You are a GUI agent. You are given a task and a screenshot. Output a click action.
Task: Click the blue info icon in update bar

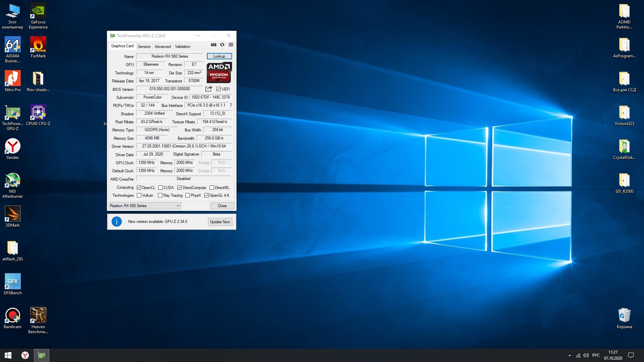[x=116, y=222]
